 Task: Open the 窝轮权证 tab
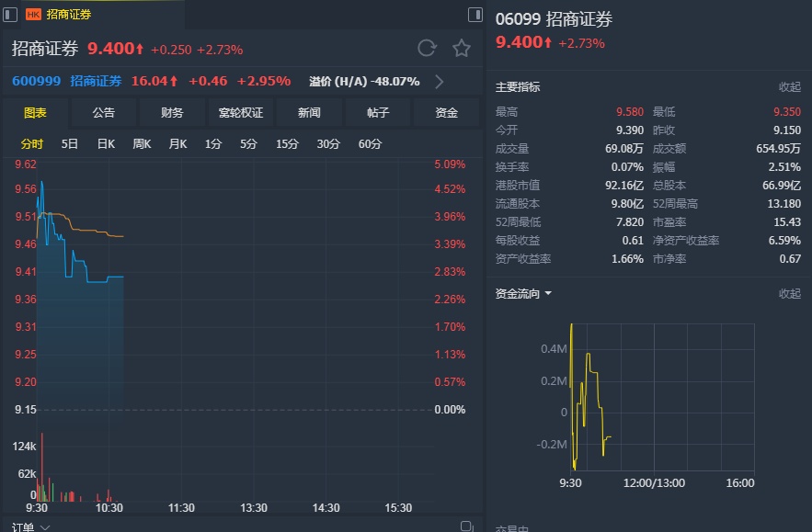(x=241, y=113)
